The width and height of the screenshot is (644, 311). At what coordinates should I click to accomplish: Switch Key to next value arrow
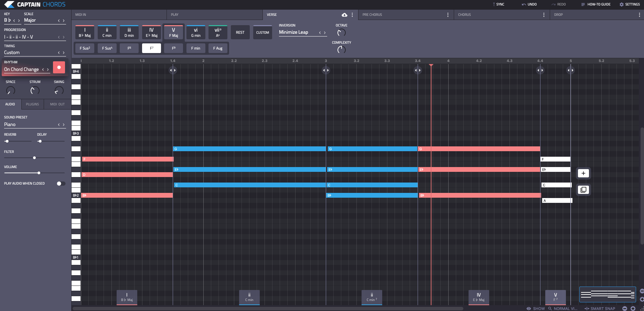coord(19,21)
